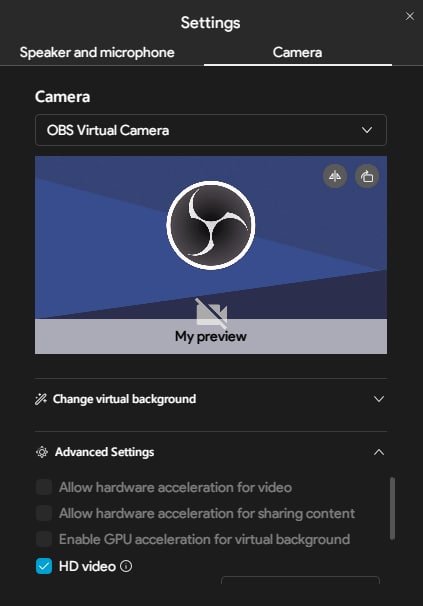Click the mirror video flip icon
Screen dimensions: 423x606
[335, 176]
